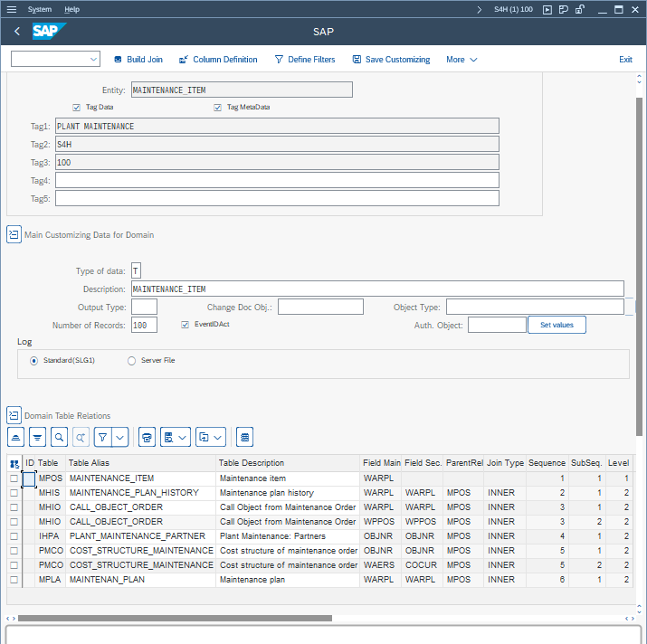
Task: Open the filter dropdown arrow in table toolbar
Action: click(x=119, y=437)
